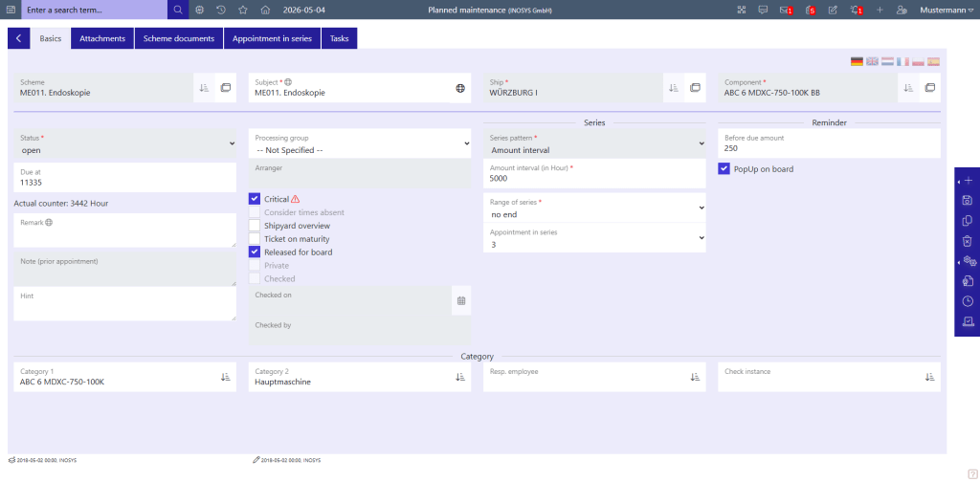Toggle the PopUp on board checkbox
Screen dimensions: 980x482
click(x=724, y=168)
